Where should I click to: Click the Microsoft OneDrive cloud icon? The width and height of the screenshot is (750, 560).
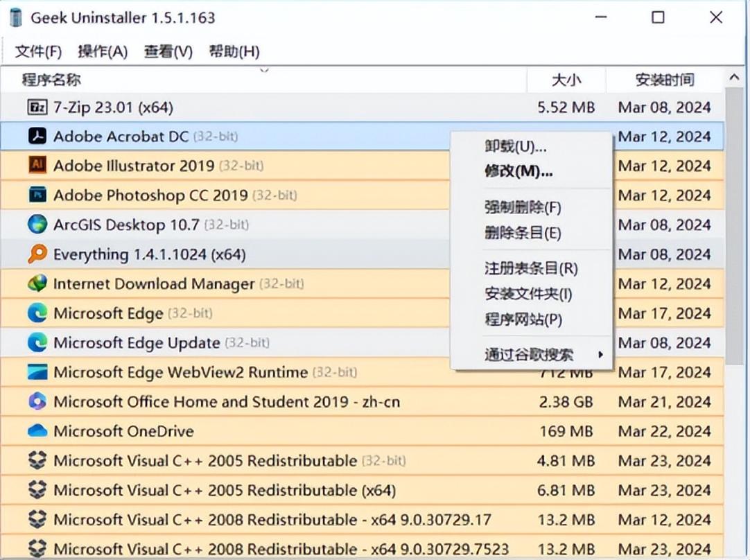(x=37, y=431)
